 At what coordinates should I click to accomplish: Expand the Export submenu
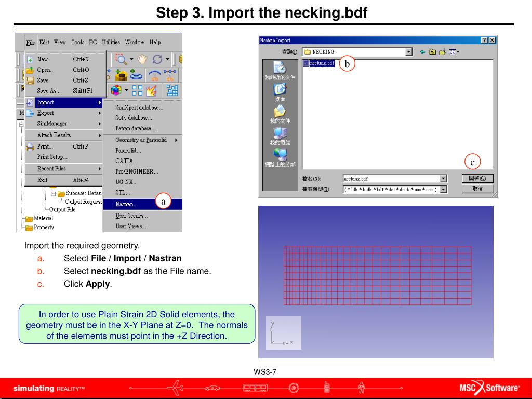click(x=64, y=113)
